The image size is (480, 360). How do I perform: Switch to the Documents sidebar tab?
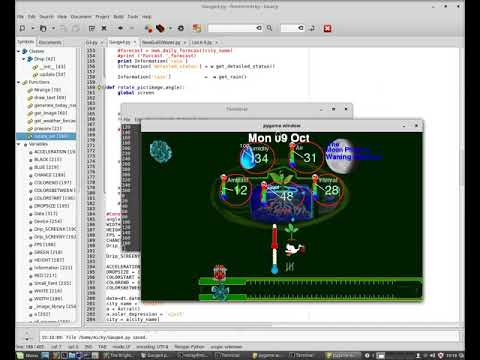pyautogui.click(x=50, y=42)
